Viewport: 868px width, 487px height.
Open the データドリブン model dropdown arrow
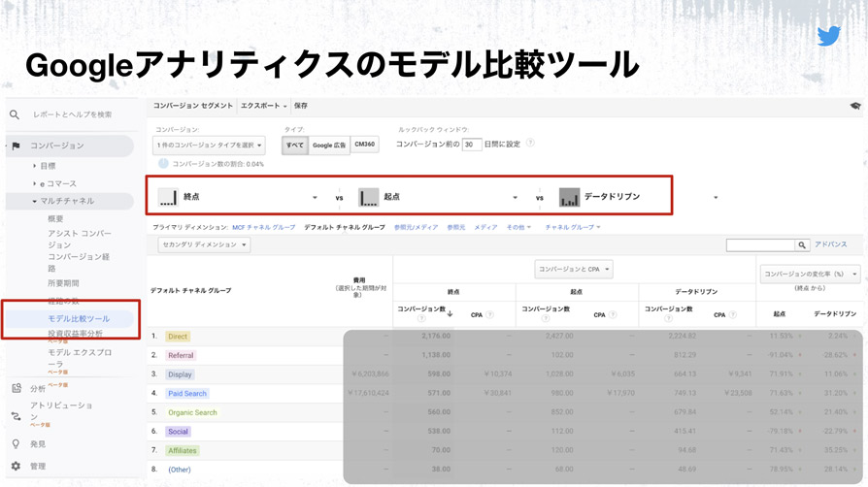(x=716, y=198)
